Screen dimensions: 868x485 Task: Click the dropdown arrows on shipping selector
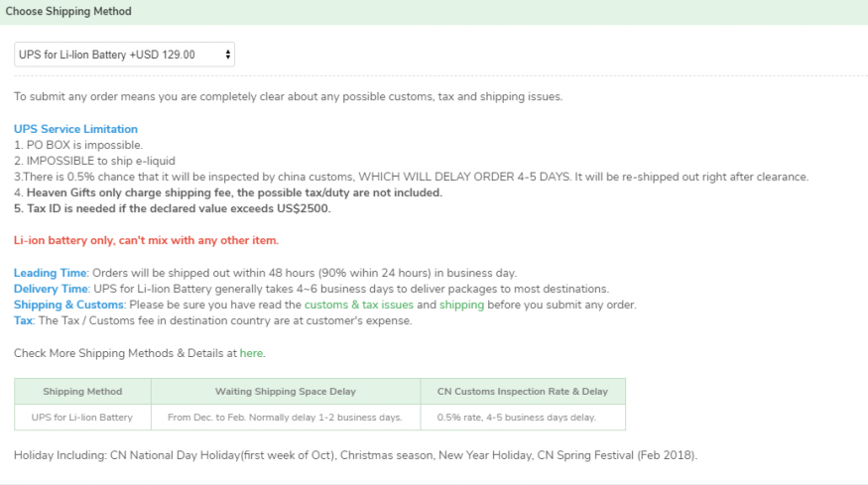point(227,55)
